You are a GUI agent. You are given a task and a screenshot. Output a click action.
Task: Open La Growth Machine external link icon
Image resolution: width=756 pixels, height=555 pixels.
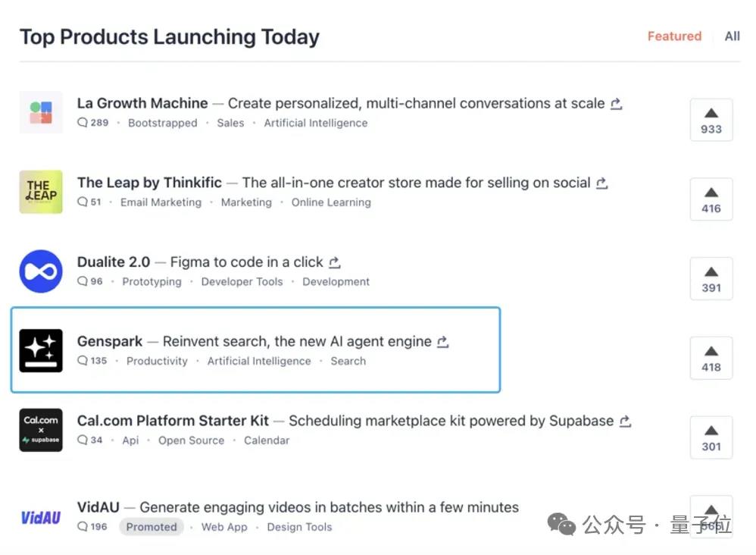(x=616, y=104)
